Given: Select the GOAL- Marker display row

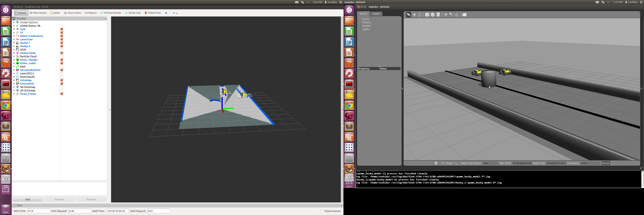Looking at the screenshot, I should 29,60.
